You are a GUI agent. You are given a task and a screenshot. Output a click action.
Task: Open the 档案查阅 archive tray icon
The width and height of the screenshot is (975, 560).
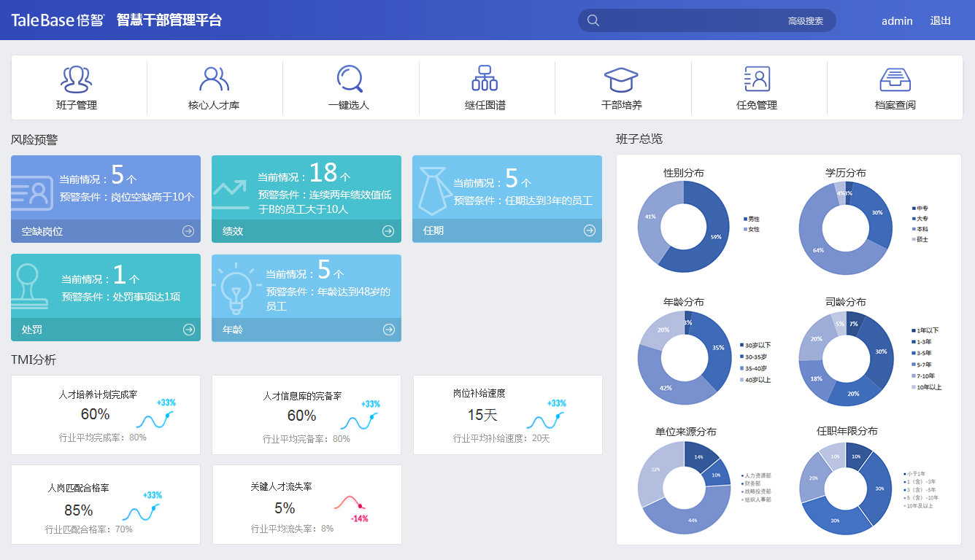click(x=895, y=79)
